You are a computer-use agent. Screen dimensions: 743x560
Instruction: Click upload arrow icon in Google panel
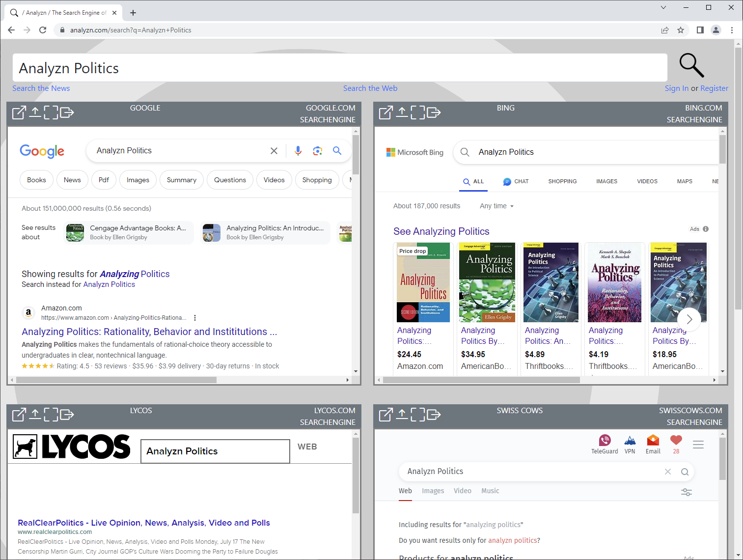35,112
